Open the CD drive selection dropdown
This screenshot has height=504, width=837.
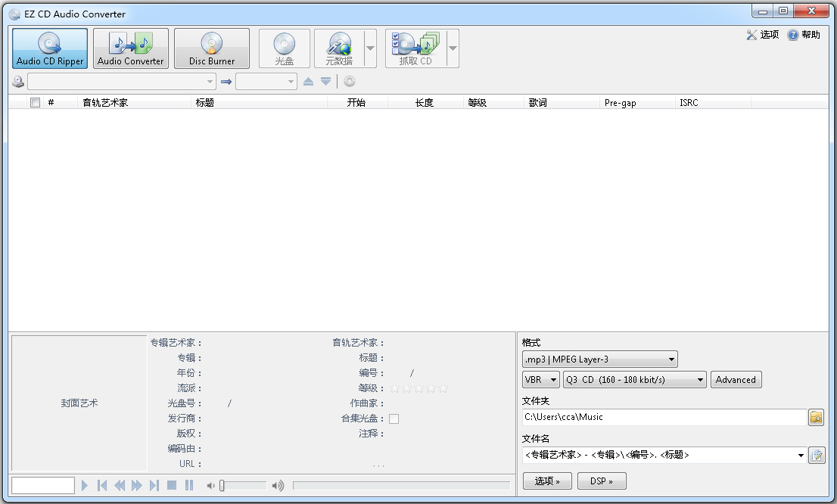click(122, 82)
